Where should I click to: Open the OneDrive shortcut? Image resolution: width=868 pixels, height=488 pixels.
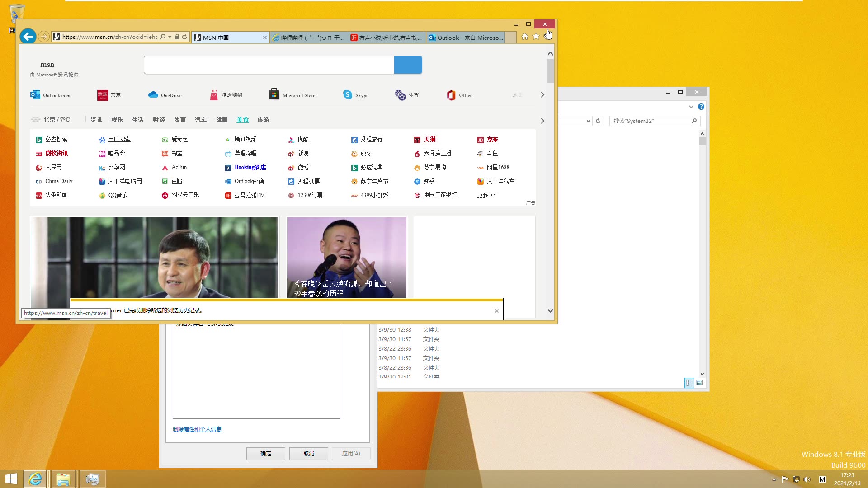tap(165, 95)
